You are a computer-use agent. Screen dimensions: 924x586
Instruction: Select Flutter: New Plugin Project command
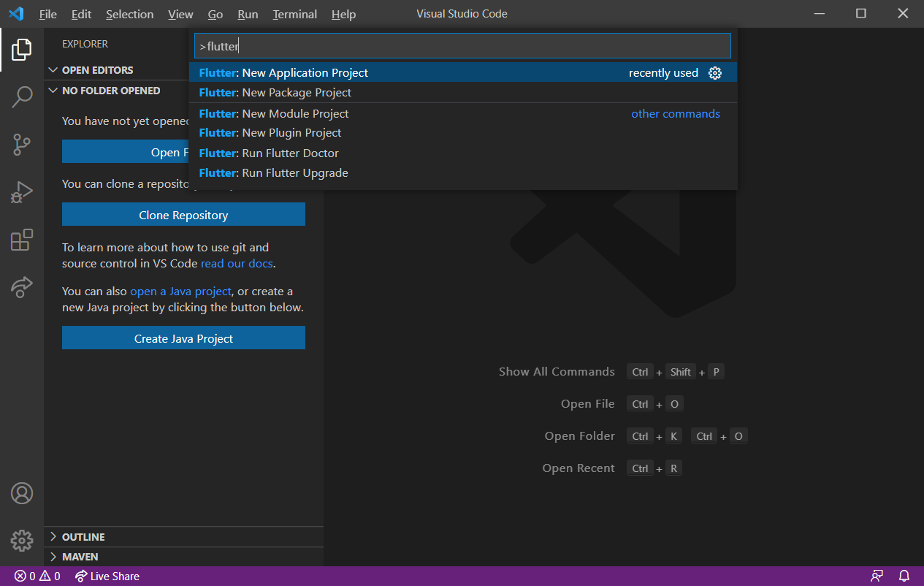(463, 133)
